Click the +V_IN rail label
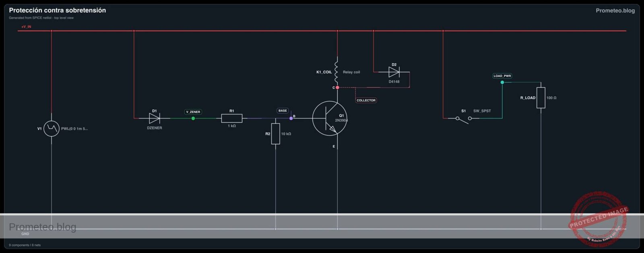This screenshot has height=253, width=644. click(x=26, y=27)
